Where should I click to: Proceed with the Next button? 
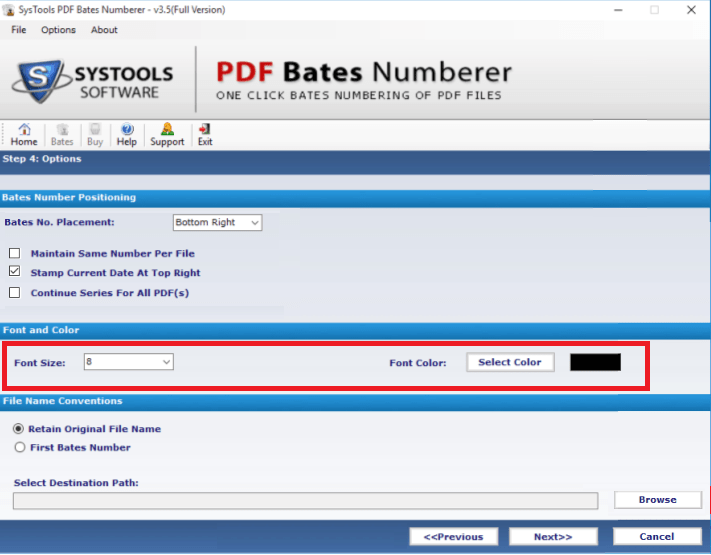[553, 537]
